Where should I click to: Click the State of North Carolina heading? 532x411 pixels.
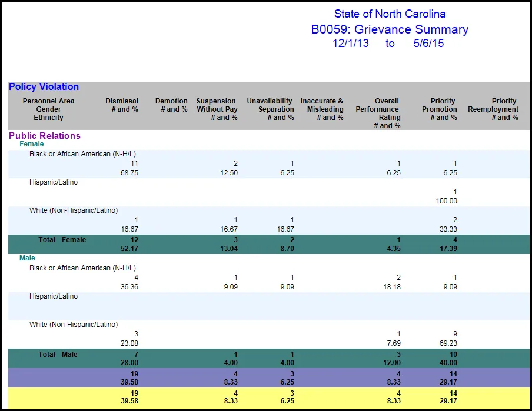pyautogui.click(x=390, y=14)
